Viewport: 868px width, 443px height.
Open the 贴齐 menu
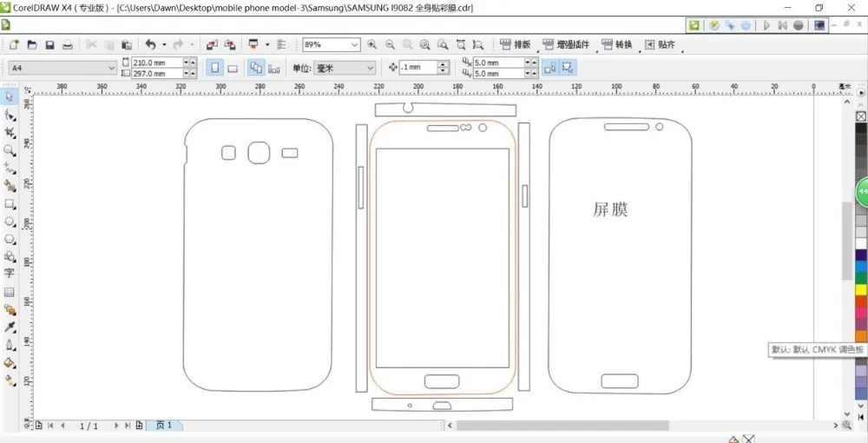pos(660,45)
